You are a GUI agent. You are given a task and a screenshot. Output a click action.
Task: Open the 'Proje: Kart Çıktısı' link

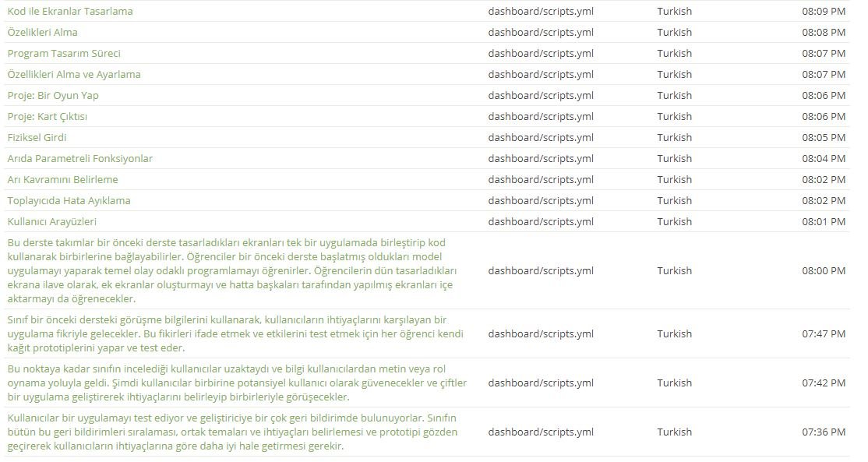point(47,116)
